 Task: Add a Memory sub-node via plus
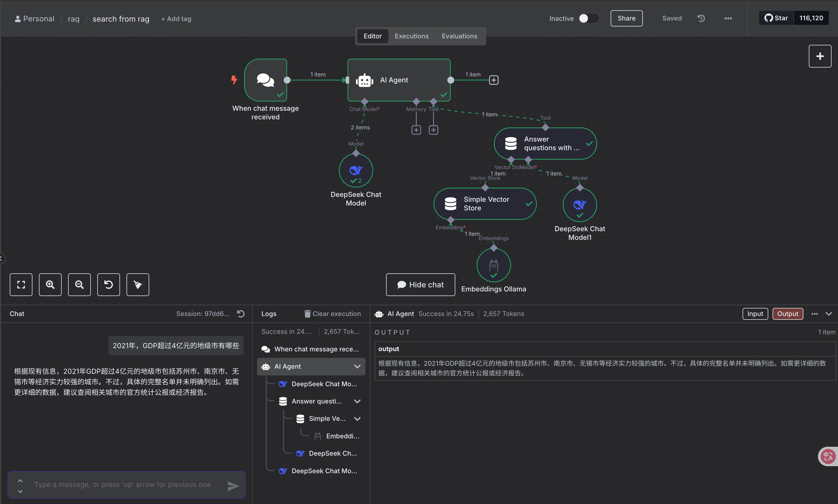(x=416, y=130)
